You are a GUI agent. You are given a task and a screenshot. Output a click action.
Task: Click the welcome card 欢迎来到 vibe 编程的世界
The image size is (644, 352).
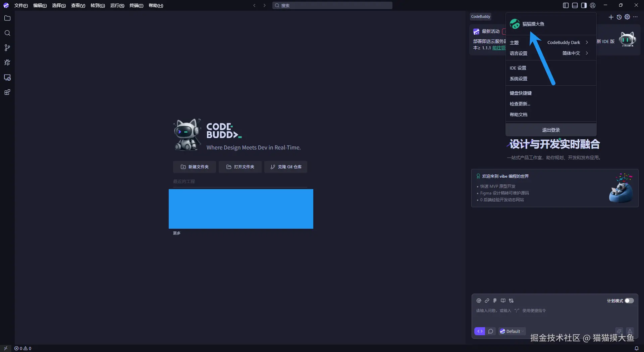point(555,188)
